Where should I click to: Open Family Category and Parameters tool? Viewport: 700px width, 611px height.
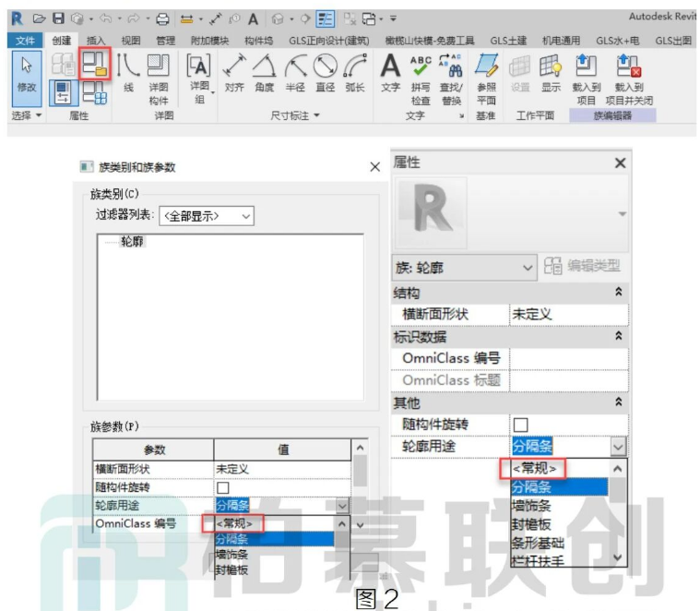pyautogui.click(x=95, y=65)
